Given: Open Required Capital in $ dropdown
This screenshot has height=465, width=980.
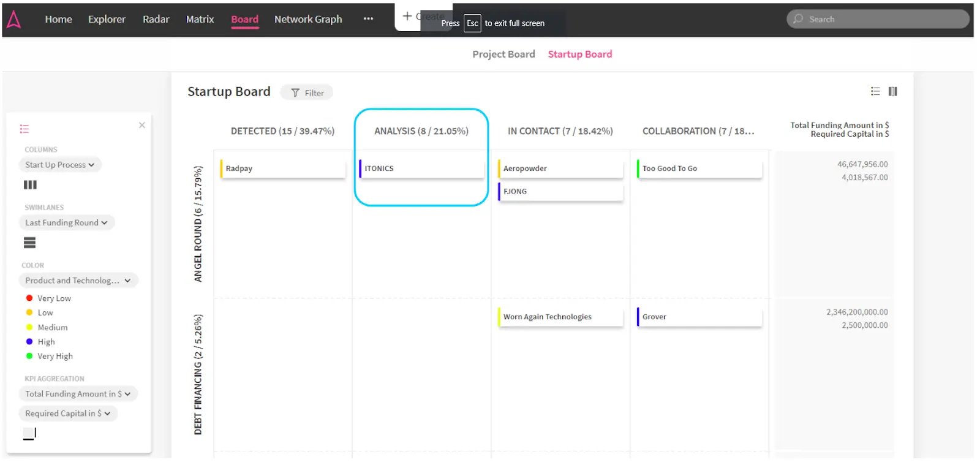Looking at the screenshot, I should point(68,414).
